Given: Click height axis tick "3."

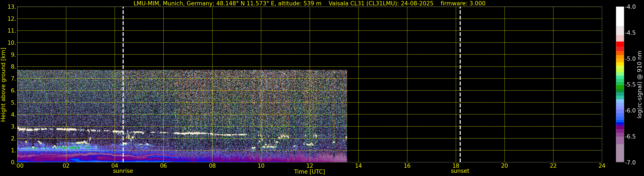Looking at the screenshot, I should pyautogui.click(x=13, y=126).
